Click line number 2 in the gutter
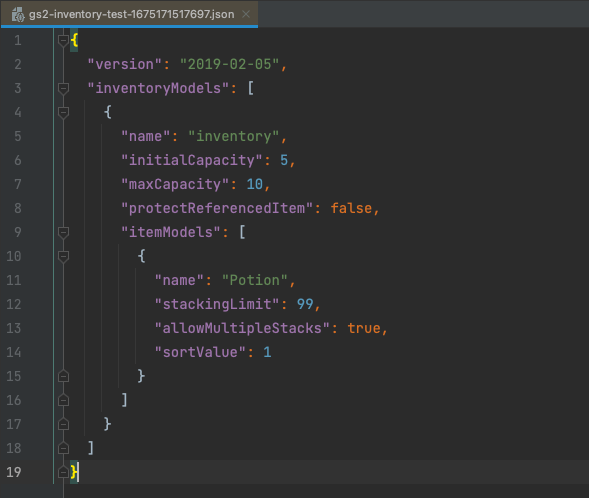The height and width of the screenshot is (498, 589). pos(18,64)
